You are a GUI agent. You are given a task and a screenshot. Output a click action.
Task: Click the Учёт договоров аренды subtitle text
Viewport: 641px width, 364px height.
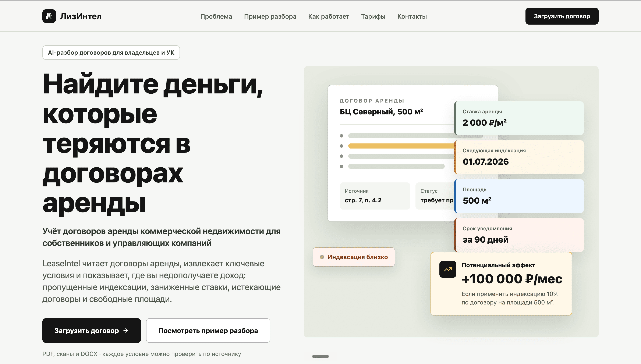tap(162, 237)
